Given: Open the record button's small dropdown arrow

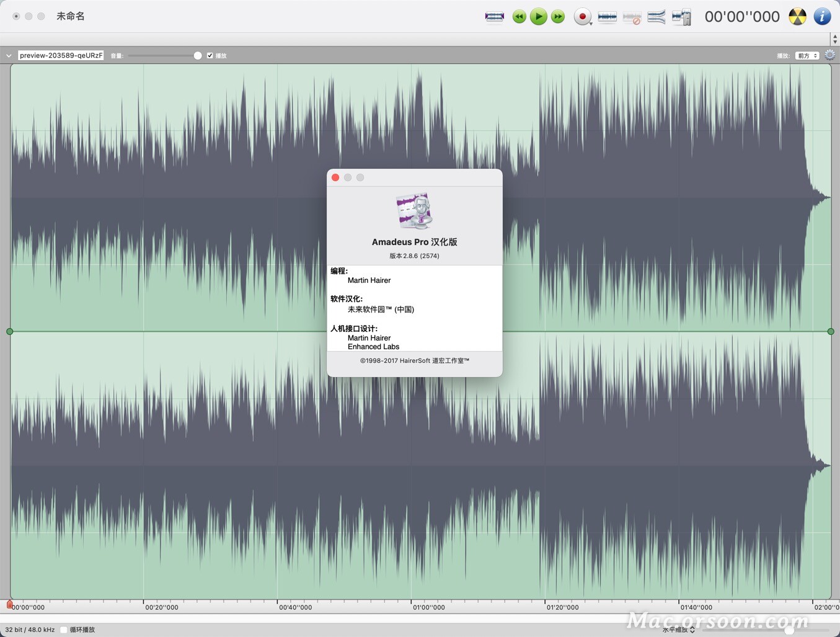Looking at the screenshot, I should point(591,24).
